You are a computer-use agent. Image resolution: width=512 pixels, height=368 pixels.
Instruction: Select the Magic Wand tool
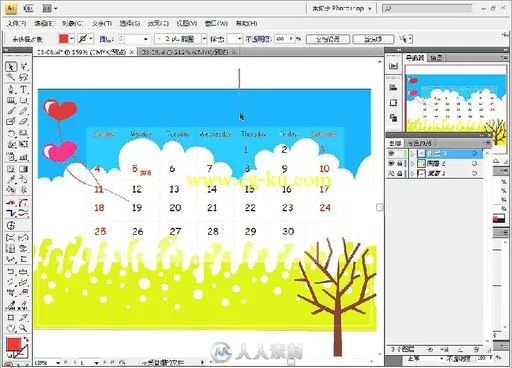pyautogui.click(x=11, y=77)
